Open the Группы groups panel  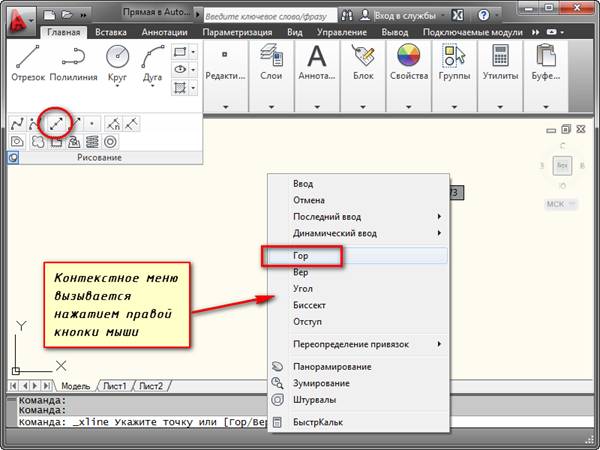tap(454, 76)
